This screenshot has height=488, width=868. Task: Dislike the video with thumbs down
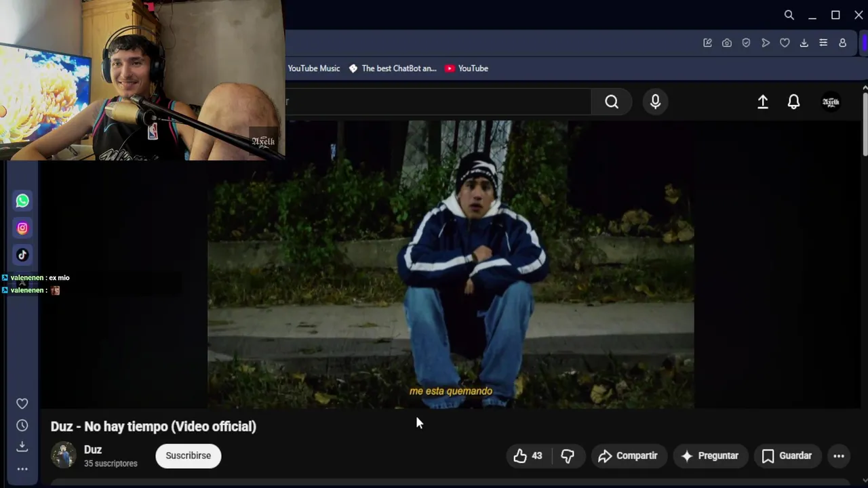click(568, 455)
